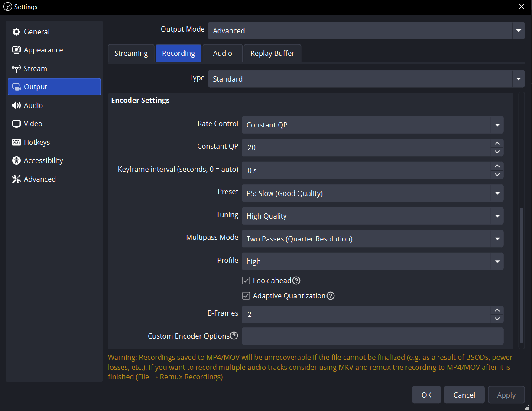
Task: Open the Tuning dropdown
Action: click(373, 216)
